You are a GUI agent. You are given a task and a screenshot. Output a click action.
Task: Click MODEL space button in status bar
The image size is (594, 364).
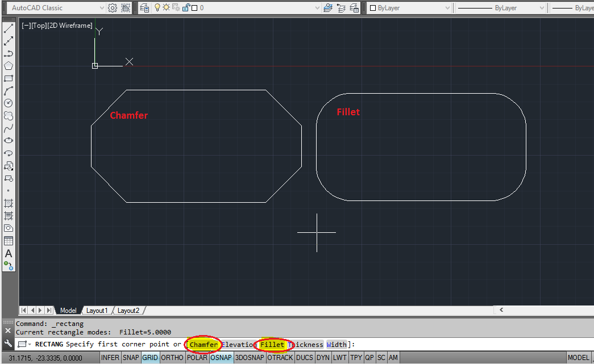578,358
